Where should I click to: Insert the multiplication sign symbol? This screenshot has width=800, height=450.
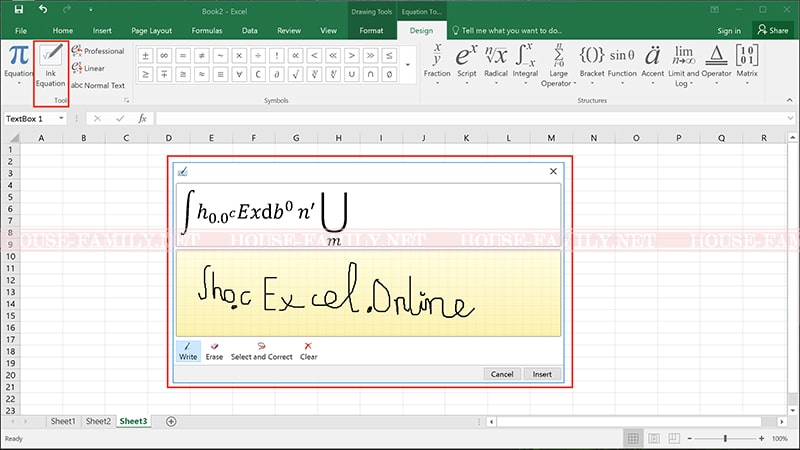click(x=239, y=56)
